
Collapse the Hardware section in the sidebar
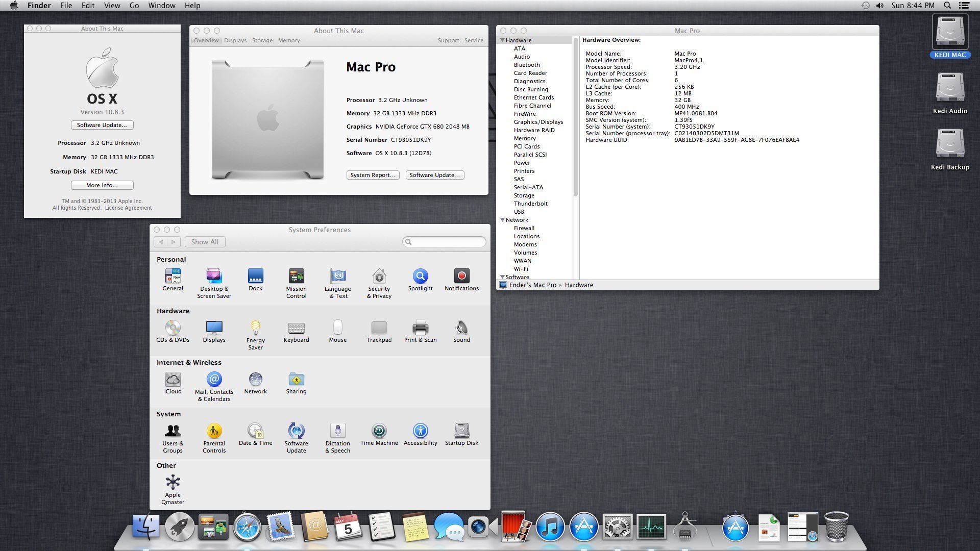pos(502,40)
